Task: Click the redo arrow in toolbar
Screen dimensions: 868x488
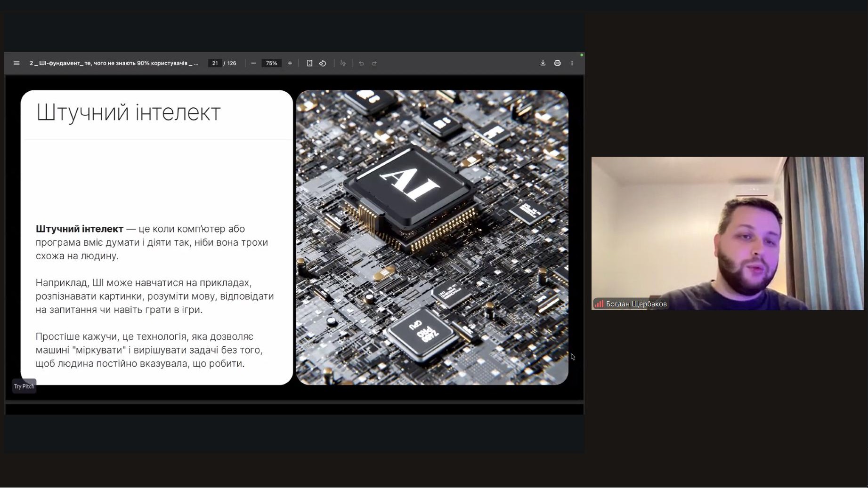Action: tap(374, 63)
